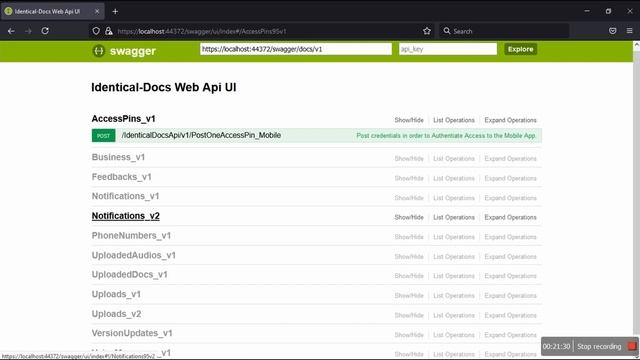Open a new browser tab
Screen dimensions: 640x360
tap(115, 11)
